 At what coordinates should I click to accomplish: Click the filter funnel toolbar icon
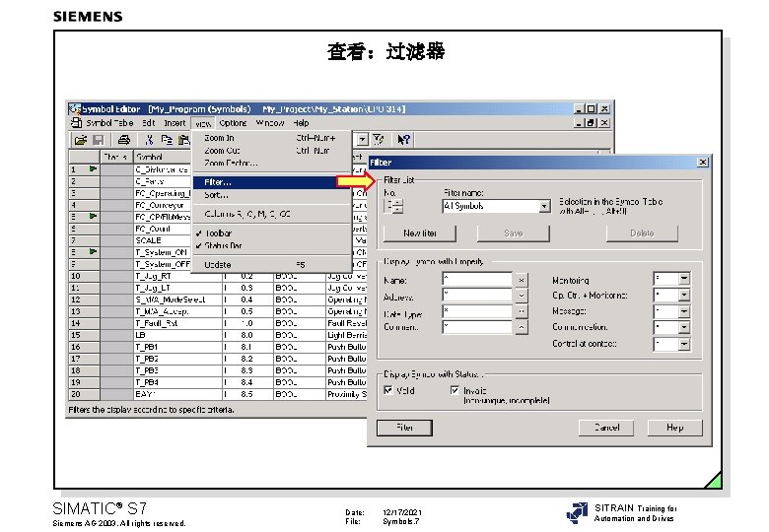379,140
